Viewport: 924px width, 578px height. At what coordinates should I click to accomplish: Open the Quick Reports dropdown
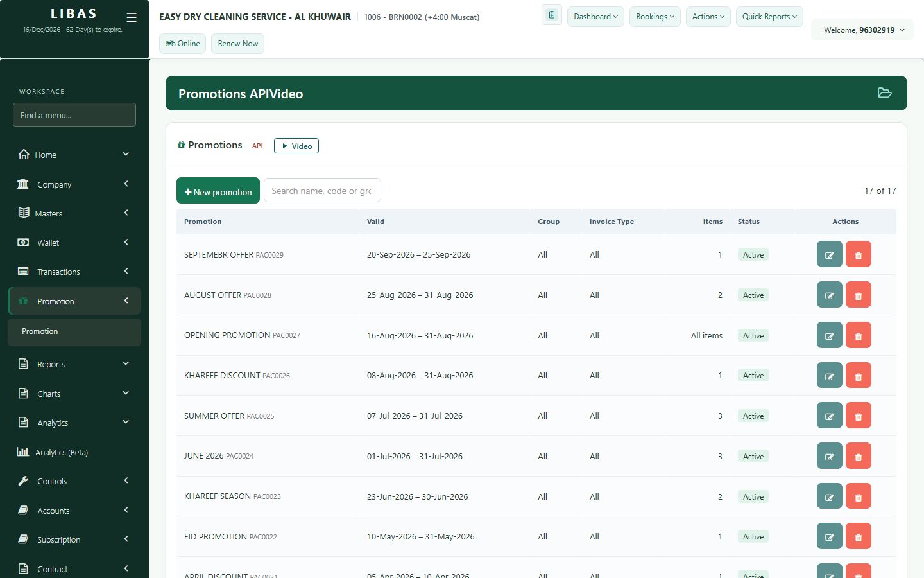(769, 17)
